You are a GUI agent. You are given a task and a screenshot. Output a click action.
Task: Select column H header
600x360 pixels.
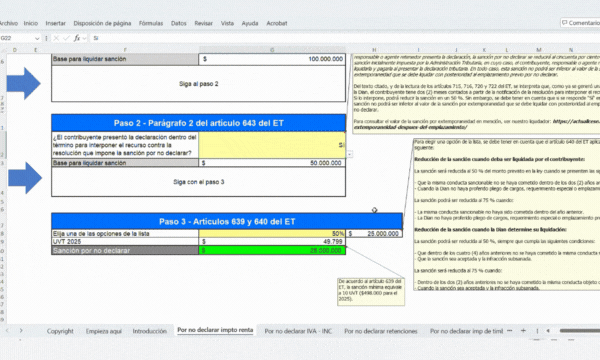click(x=374, y=50)
